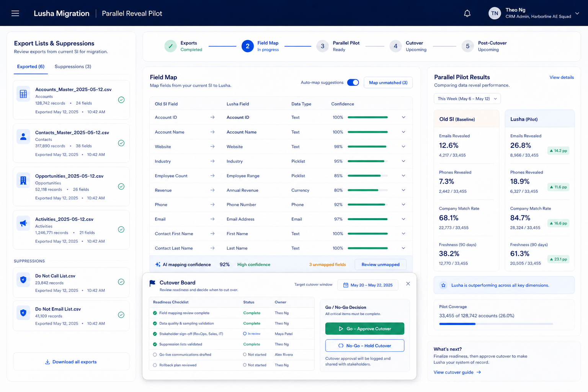Click No-Go – Hold Cutover button
This screenshot has width=588, height=392.
(x=365, y=346)
